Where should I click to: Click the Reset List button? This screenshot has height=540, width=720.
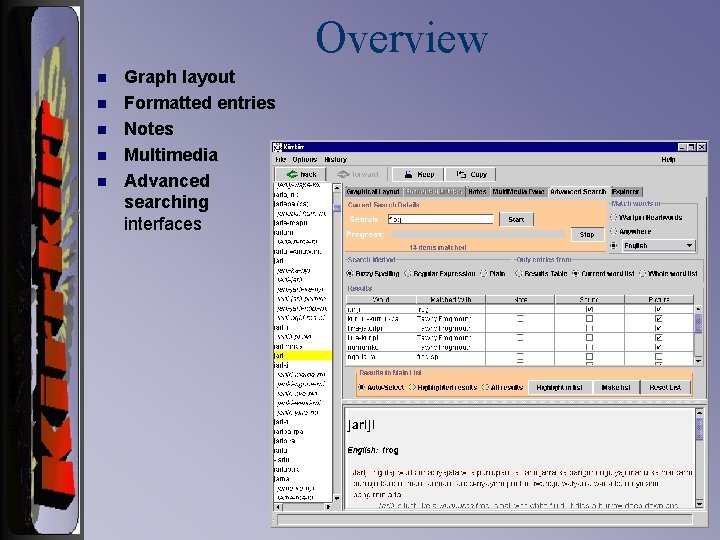(665, 388)
